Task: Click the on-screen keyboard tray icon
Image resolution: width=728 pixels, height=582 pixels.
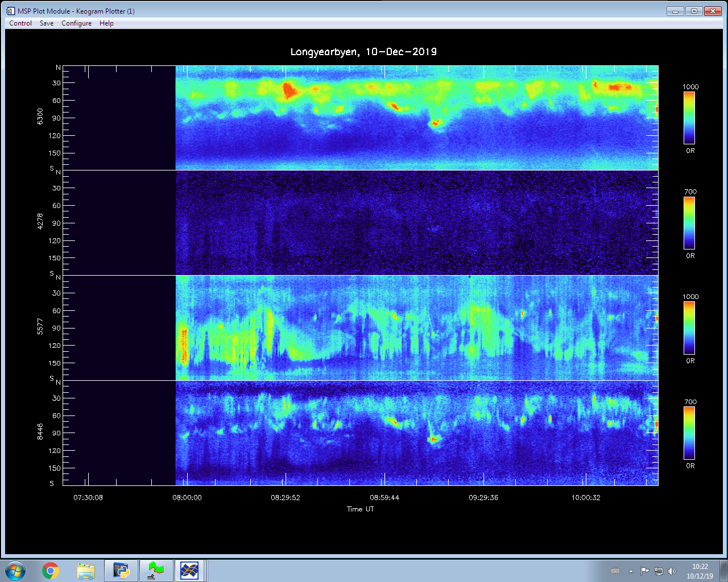Action: 615,571
